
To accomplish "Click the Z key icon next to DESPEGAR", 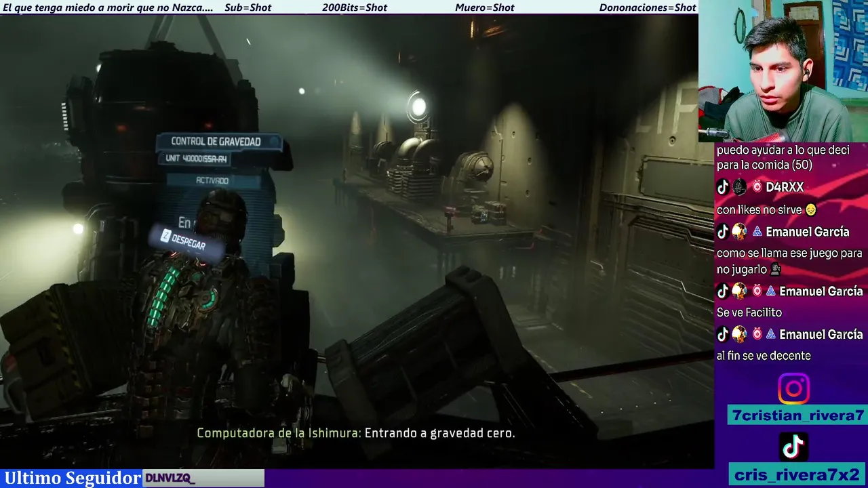I will (165, 236).
